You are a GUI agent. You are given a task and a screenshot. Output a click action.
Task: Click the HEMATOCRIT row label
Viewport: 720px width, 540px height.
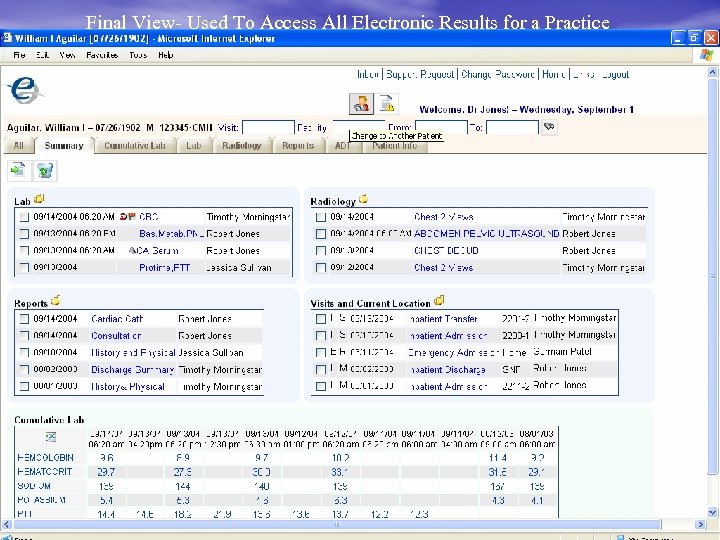(45, 471)
